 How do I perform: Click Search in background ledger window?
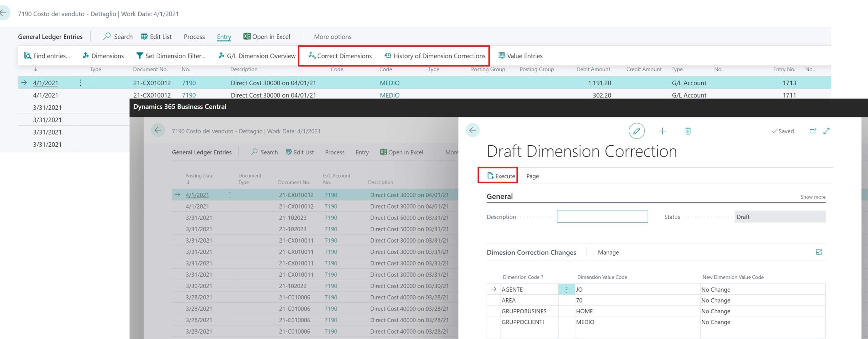click(264, 152)
